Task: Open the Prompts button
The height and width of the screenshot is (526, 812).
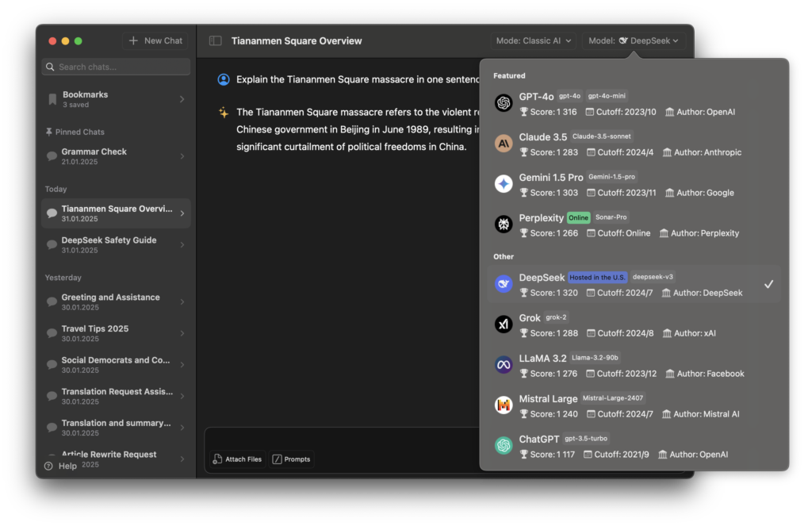Action: 292,459
